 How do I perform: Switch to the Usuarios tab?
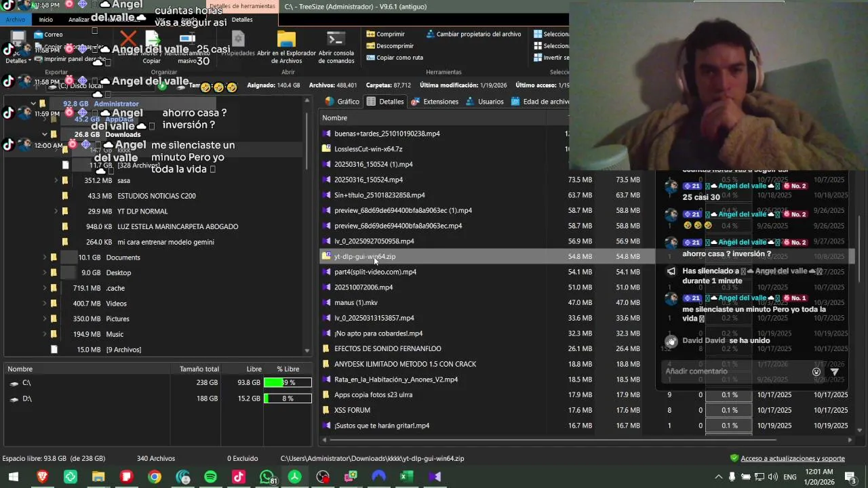[x=484, y=102]
